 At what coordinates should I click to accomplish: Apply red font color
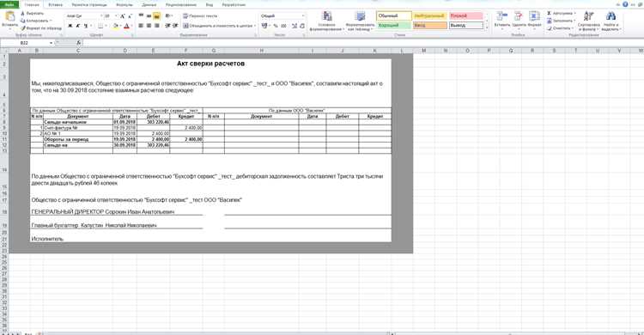pos(126,26)
